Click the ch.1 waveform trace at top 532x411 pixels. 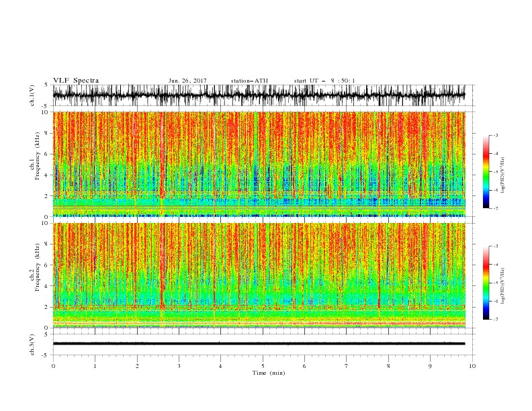tap(259, 95)
